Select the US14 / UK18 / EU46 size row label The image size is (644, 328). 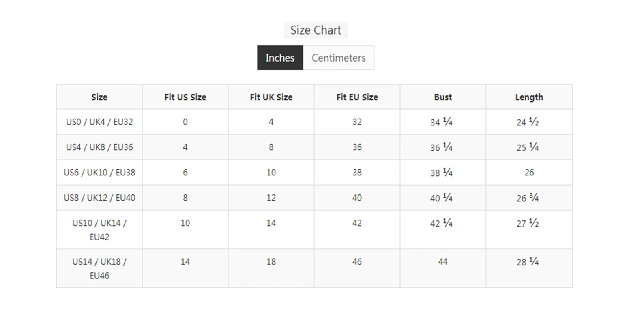coord(99,268)
